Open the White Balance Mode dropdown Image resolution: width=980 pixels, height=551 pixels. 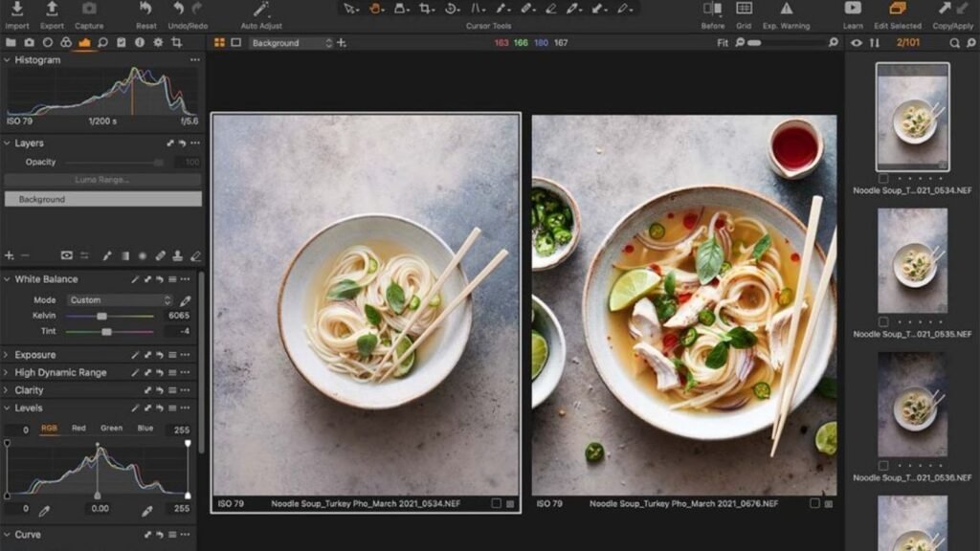(119, 300)
